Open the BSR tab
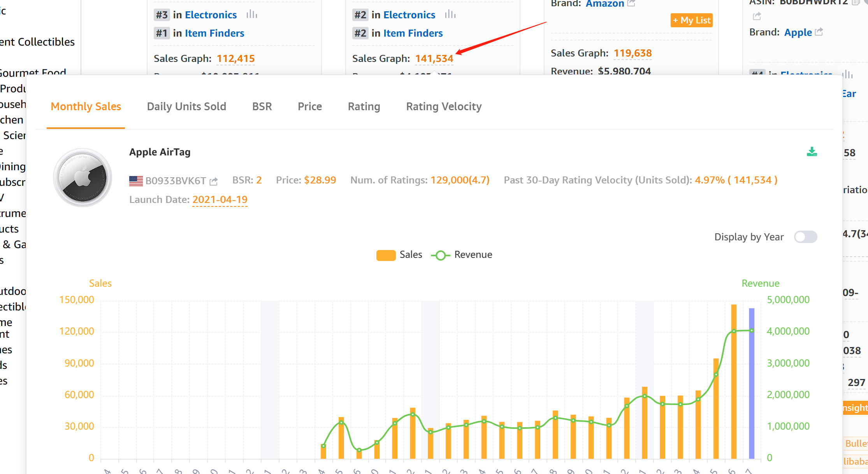 [x=262, y=106]
